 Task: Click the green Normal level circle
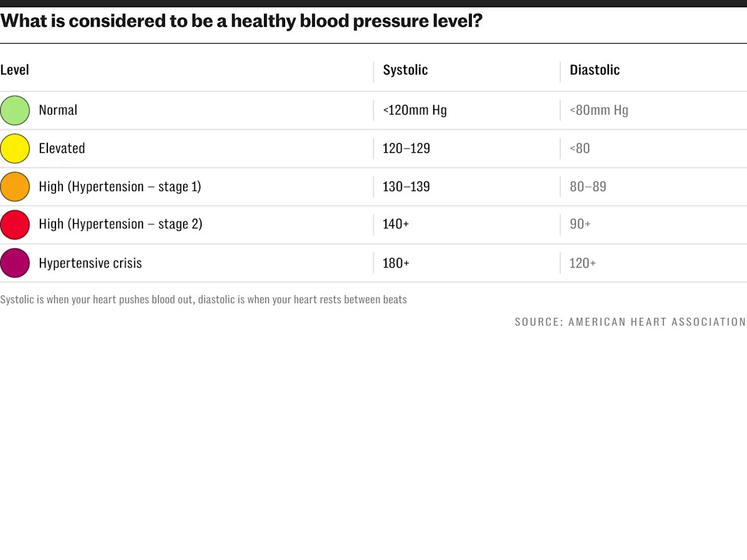(15, 111)
